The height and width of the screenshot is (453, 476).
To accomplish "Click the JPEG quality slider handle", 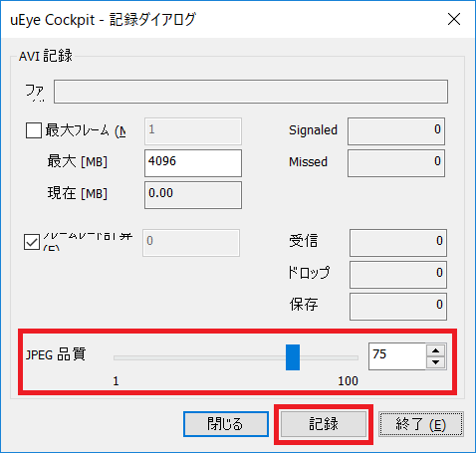I will click(293, 357).
